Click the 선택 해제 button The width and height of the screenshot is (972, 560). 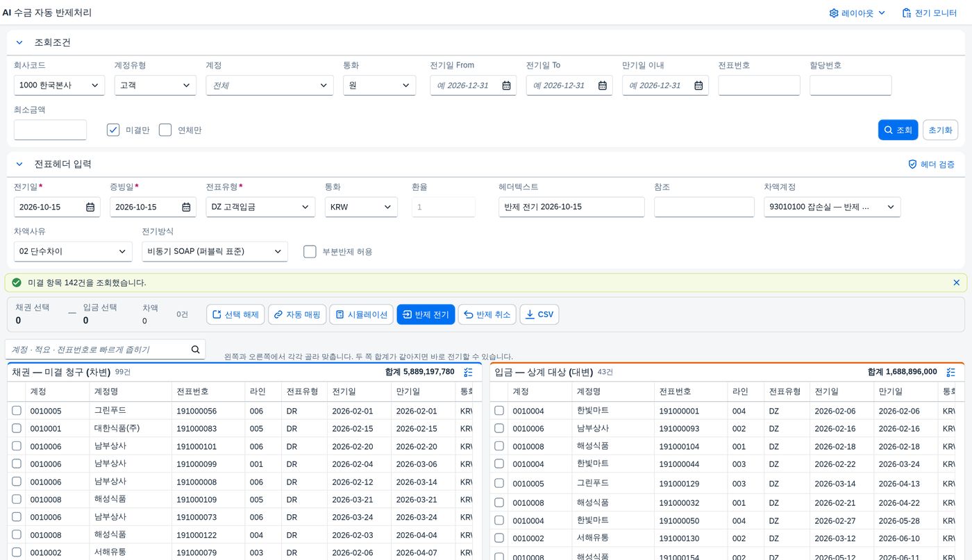click(235, 314)
